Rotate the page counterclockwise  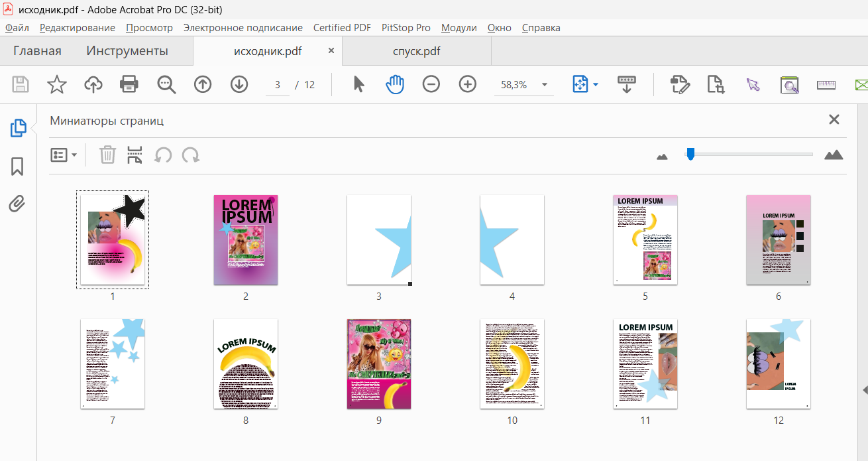[x=163, y=155]
